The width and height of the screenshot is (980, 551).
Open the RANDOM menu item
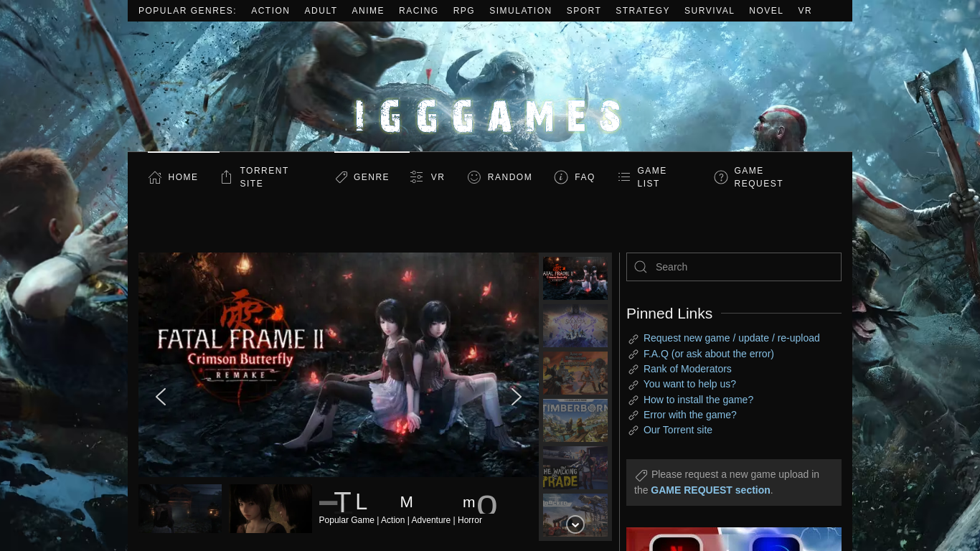(x=510, y=177)
